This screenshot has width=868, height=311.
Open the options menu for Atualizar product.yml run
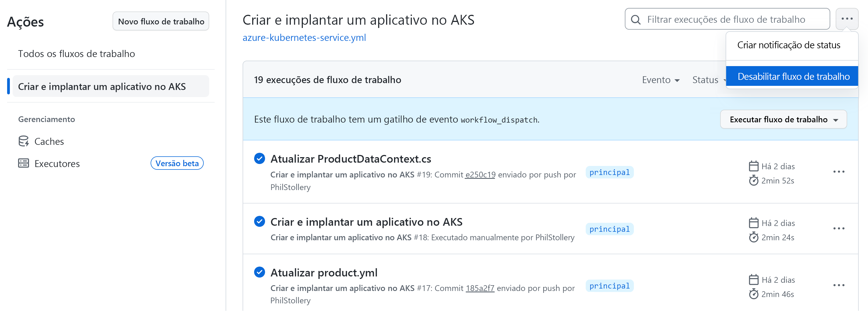(839, 285)
